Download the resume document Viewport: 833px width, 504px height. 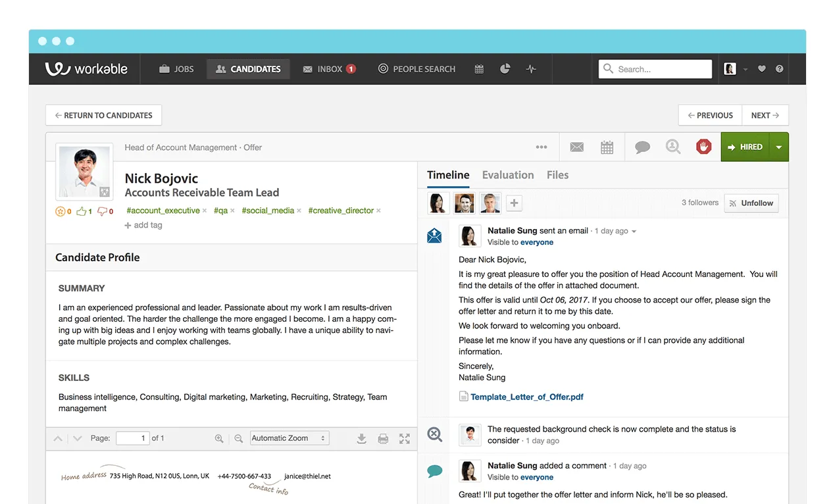[x=361, y=439]
